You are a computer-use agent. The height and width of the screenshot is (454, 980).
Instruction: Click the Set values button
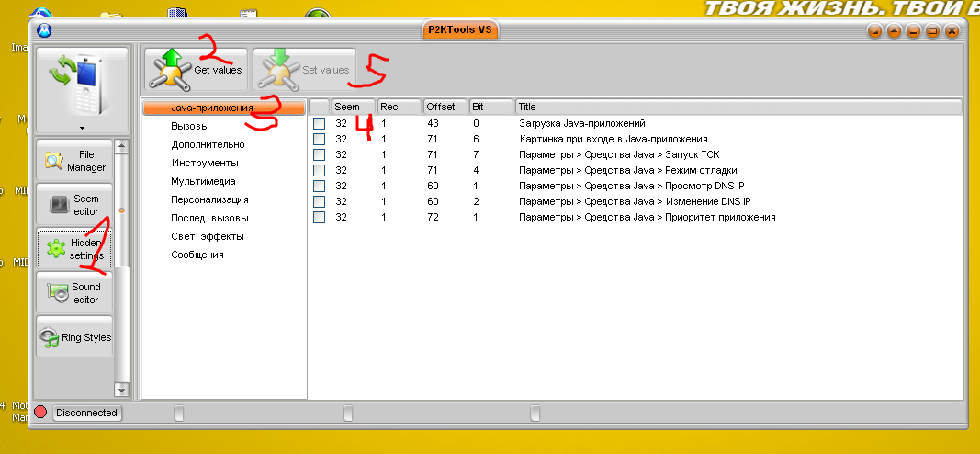click(304, 70)
